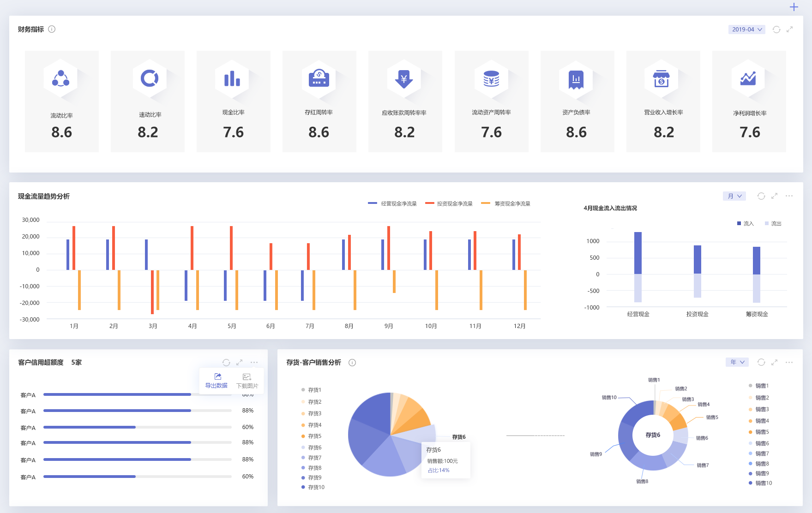Click the info icon beside 财务指标
The height and width of the screenshot is (513, 812).
point(52,29)
